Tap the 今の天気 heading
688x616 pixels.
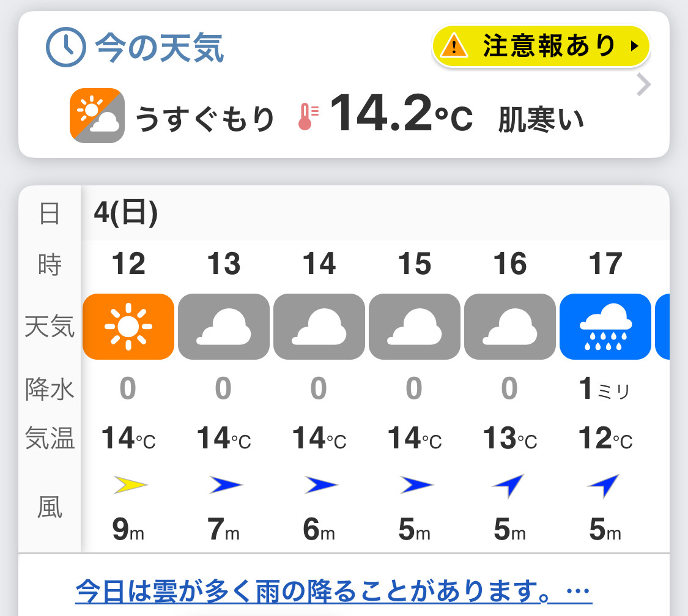coord(160,48)
